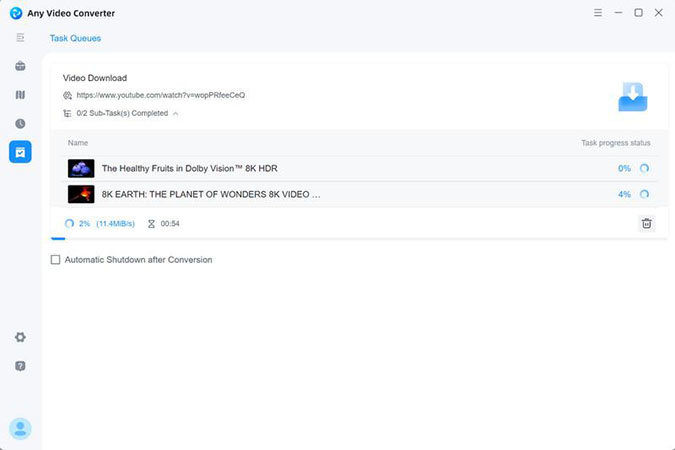Click spinner for 8K EARTH sub-task
Viewport: 675px width, 450px height.
(644, 194)
